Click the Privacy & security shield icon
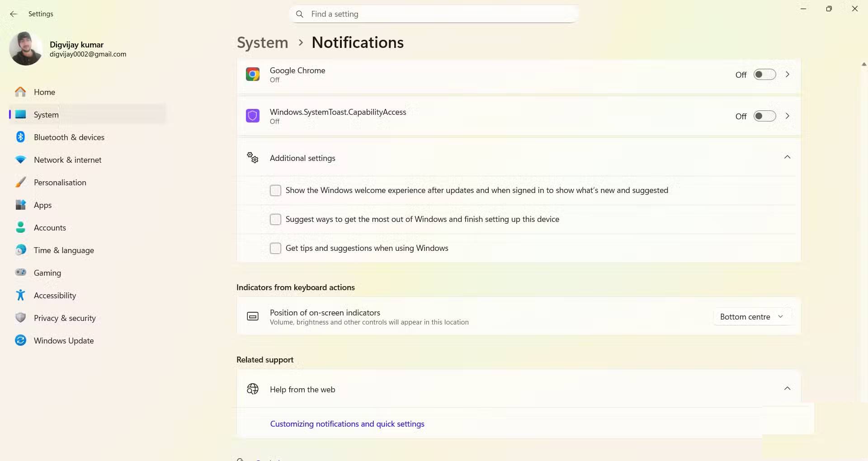This screenshot has width=868, height=461. pos(20,318)
